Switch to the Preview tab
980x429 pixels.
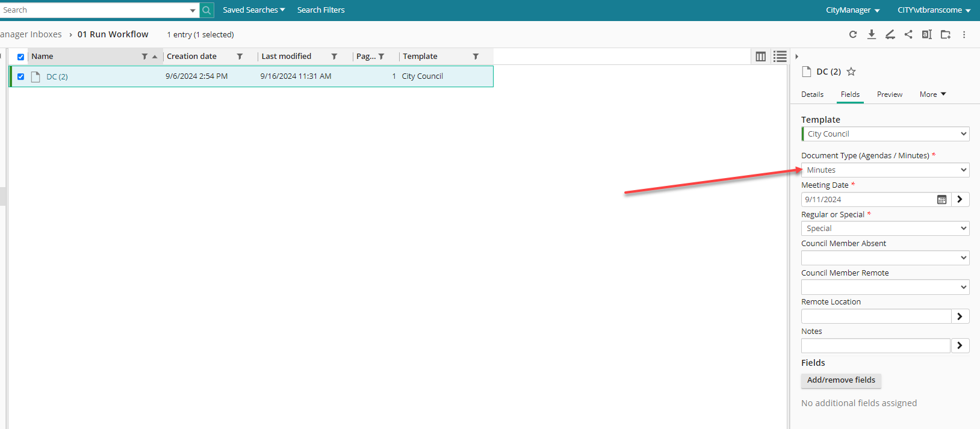tap(890, 94)
